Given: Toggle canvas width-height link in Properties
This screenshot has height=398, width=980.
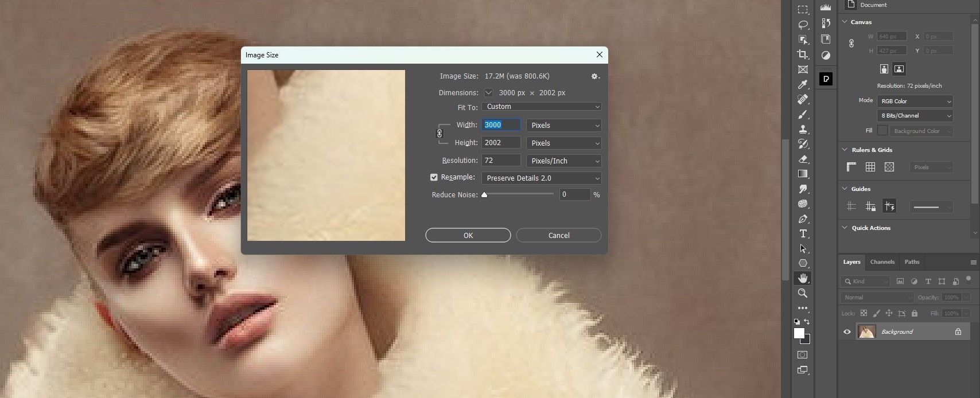Looking at the screenshot, I should (x=851, y=44).
